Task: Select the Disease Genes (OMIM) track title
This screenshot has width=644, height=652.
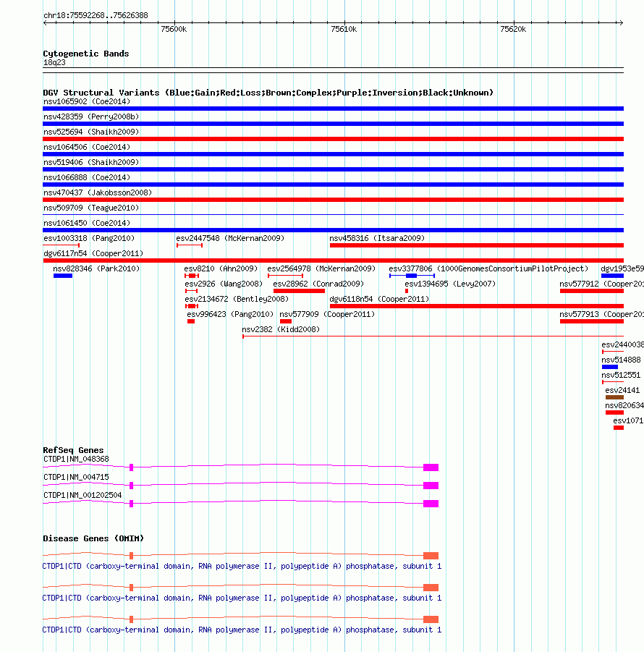Action: 93,538
